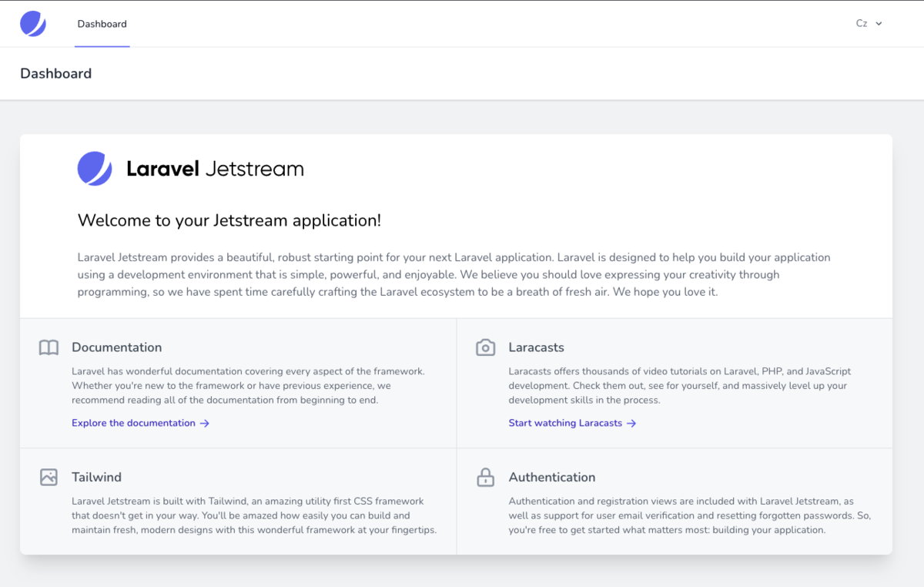Click the Dashboard page header title
924x587 pixels.
coord(55,74)
